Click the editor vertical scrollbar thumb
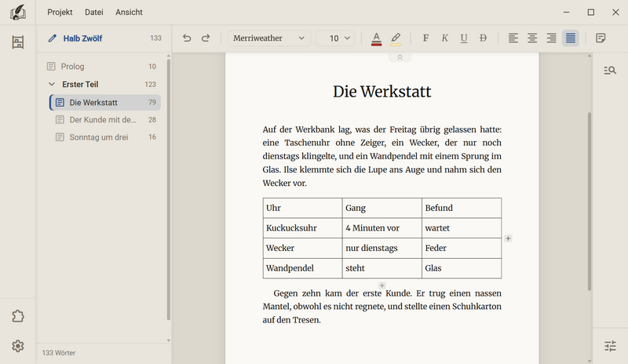Image resolution: width=628 pixels, height=364 pixels. click(x=590, y=202)
